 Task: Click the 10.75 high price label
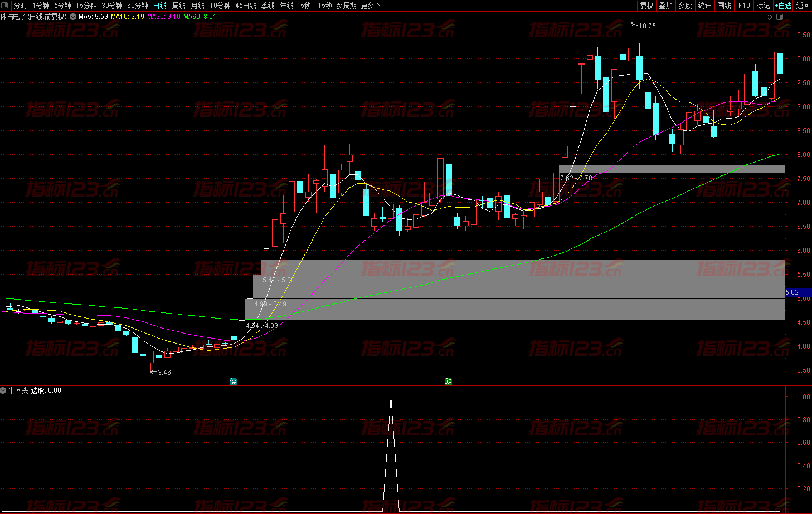tap(647, 26)
